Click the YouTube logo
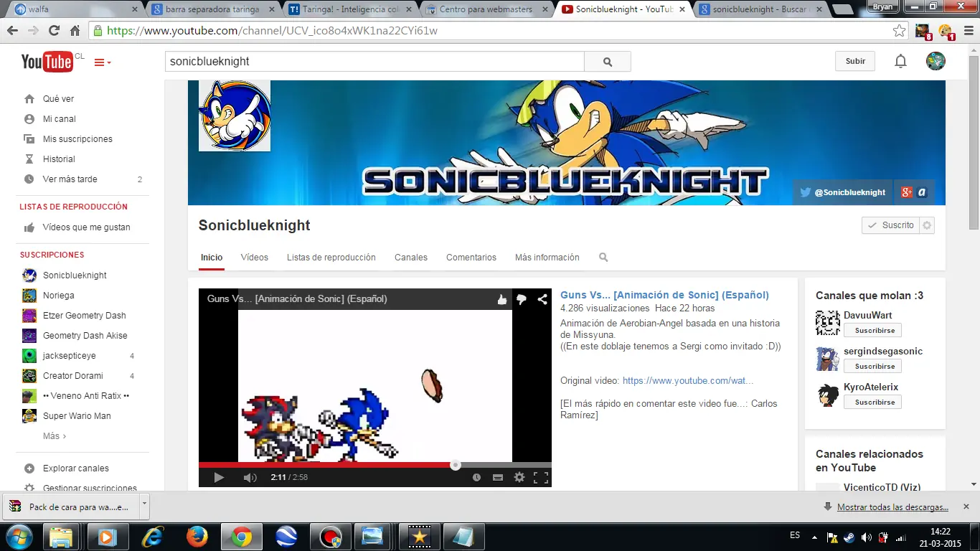Image resolution: width=980 pixels, height=551 pixels. click(x=47, y=62)
